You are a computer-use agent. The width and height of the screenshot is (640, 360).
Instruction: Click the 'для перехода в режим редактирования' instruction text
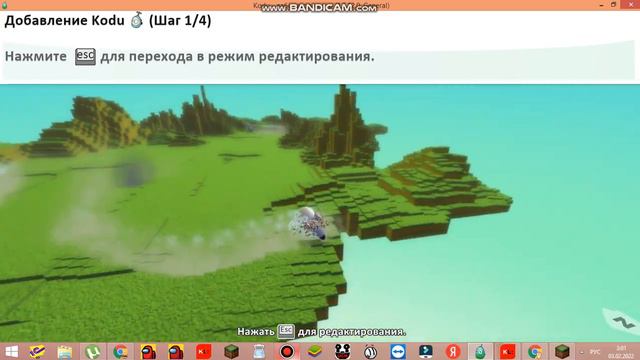[237, 56]
